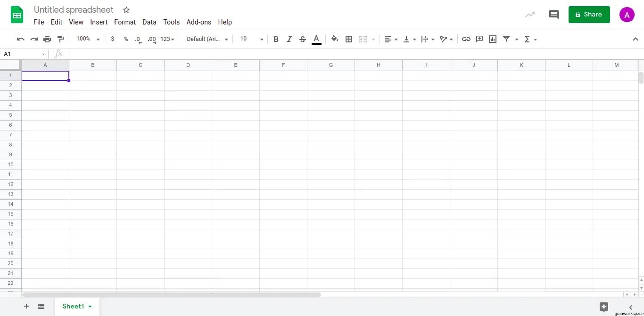Click the insert link icon

[x=466, y=39]
